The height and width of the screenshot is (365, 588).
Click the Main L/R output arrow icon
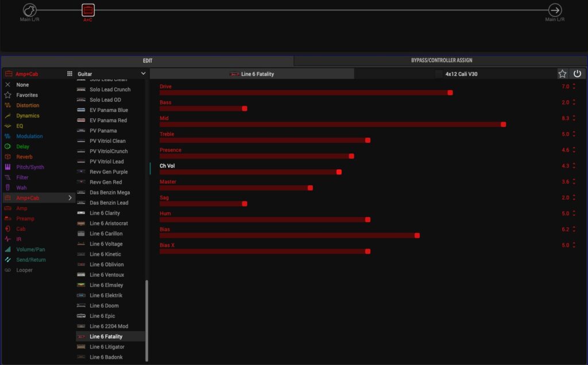(555, 10)
